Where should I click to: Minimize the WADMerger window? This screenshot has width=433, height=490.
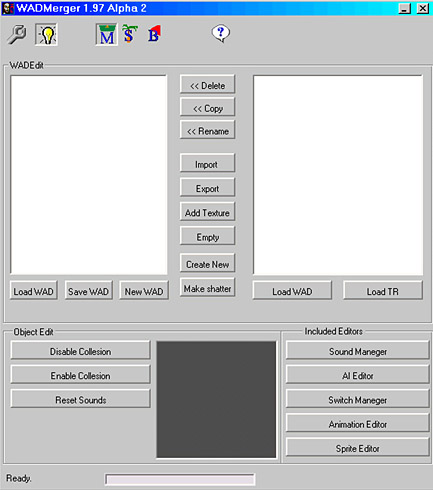[405, 8]
